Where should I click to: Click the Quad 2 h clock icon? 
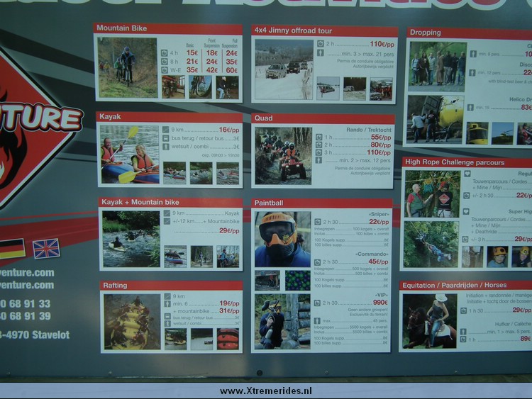(x=318, y=145)
